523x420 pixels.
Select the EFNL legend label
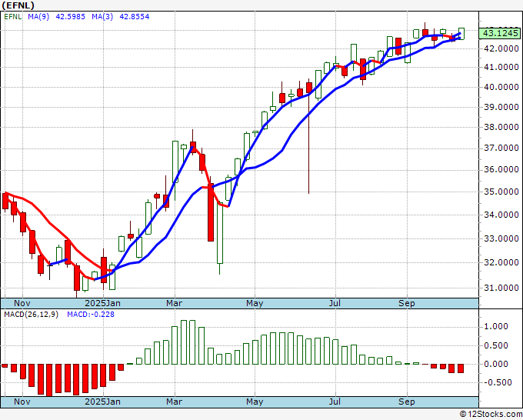pos(12,16)
